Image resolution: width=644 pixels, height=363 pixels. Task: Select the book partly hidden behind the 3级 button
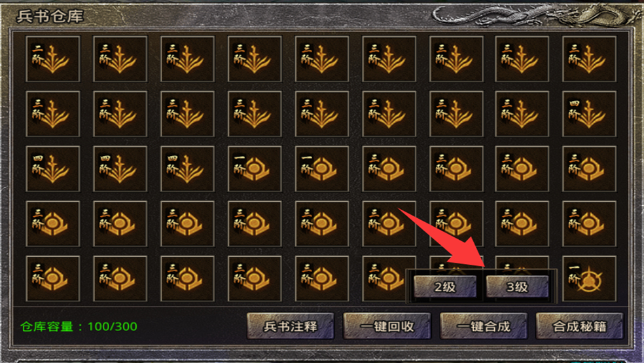click(522, 263)
